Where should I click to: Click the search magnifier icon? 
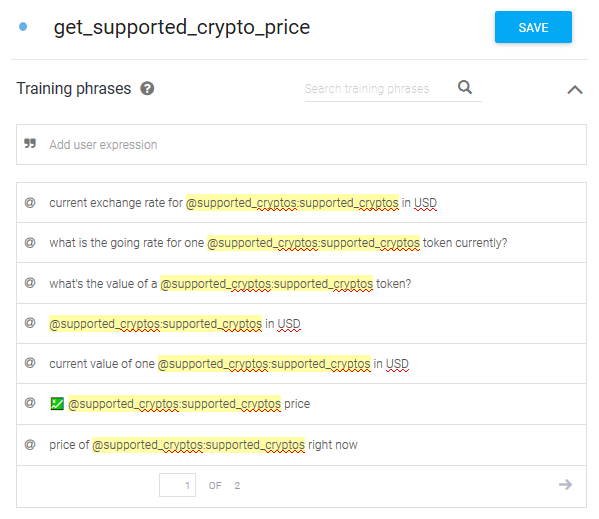(465, 87)
